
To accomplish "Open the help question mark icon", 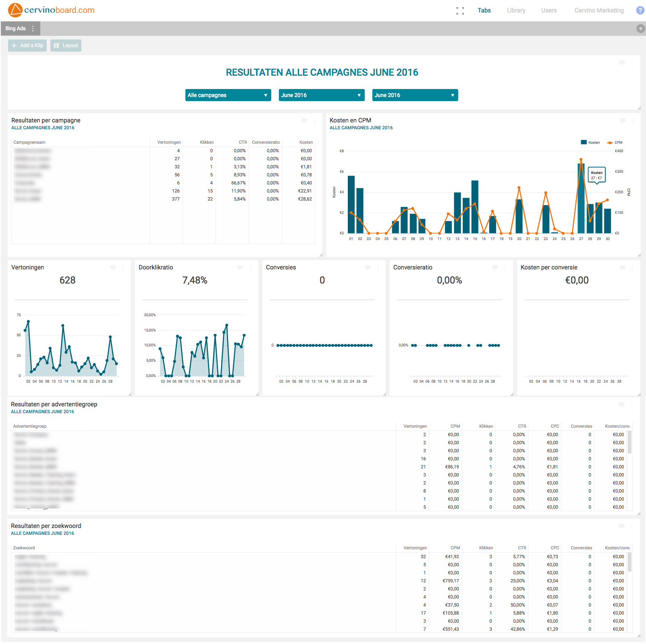I will pos(640,10).
